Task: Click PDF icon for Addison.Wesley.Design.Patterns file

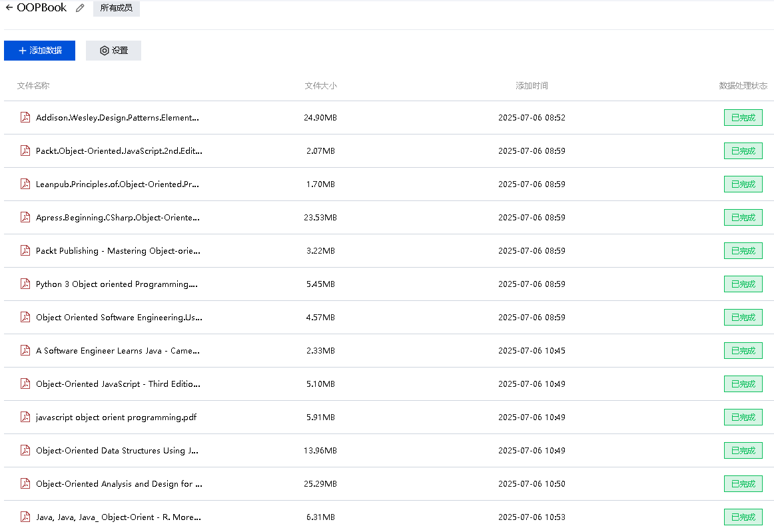Action: pos(25,118)
